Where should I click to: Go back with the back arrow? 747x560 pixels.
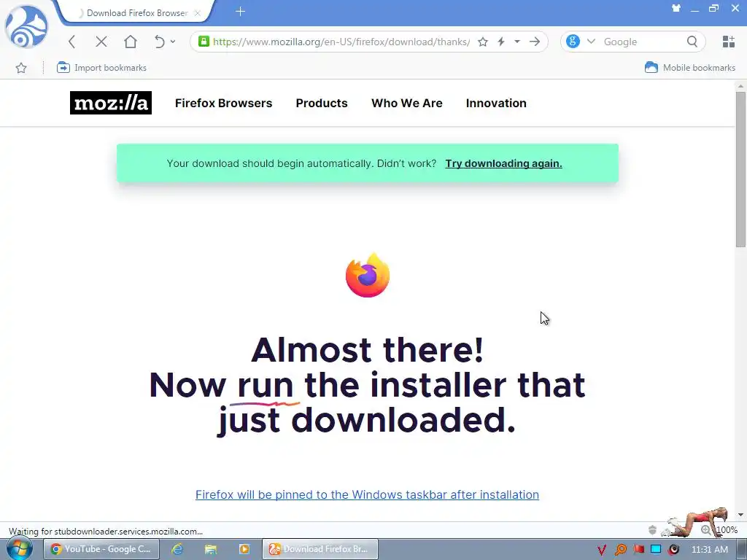point(72,42)
